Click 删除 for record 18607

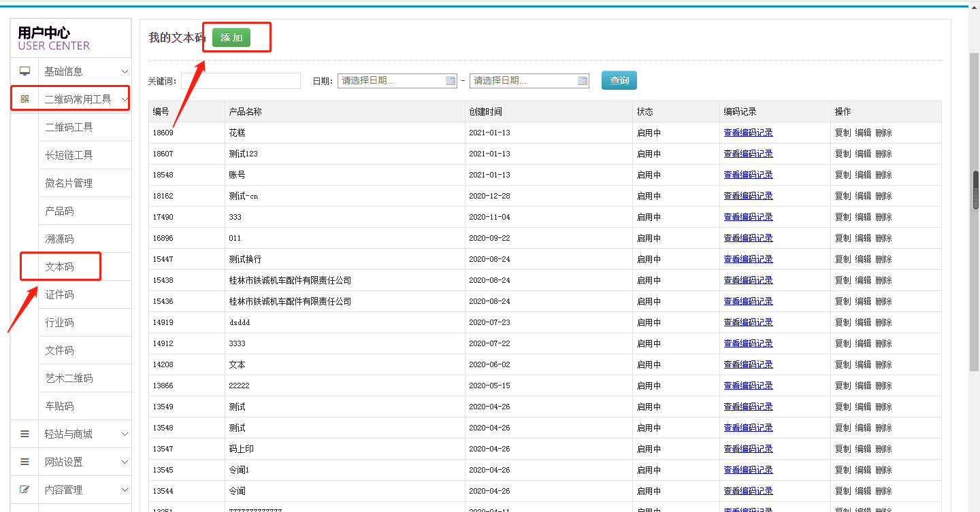pos(883,154)
